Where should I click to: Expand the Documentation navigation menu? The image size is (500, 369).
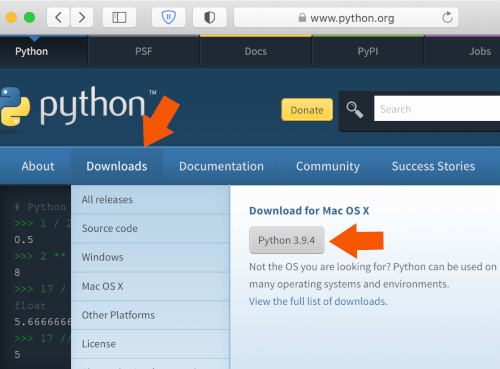tap(221, 166)
